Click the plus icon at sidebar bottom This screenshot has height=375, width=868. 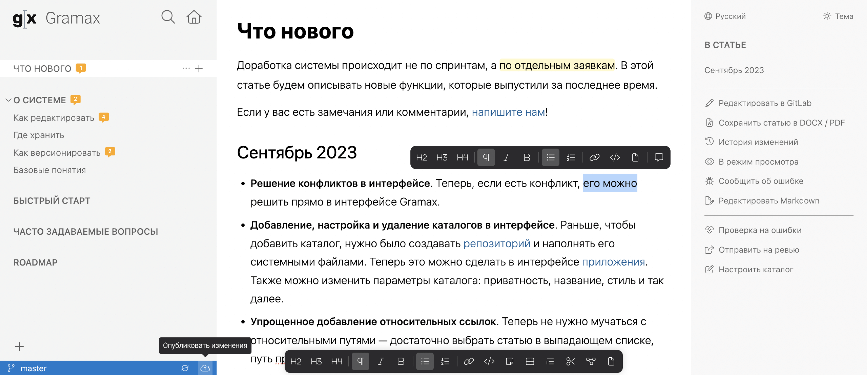point(19,346)
